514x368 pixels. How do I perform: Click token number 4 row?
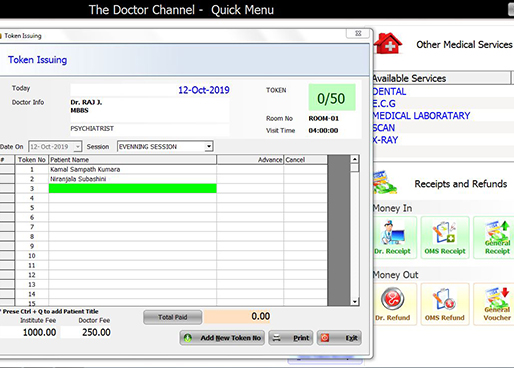point(32,198)
